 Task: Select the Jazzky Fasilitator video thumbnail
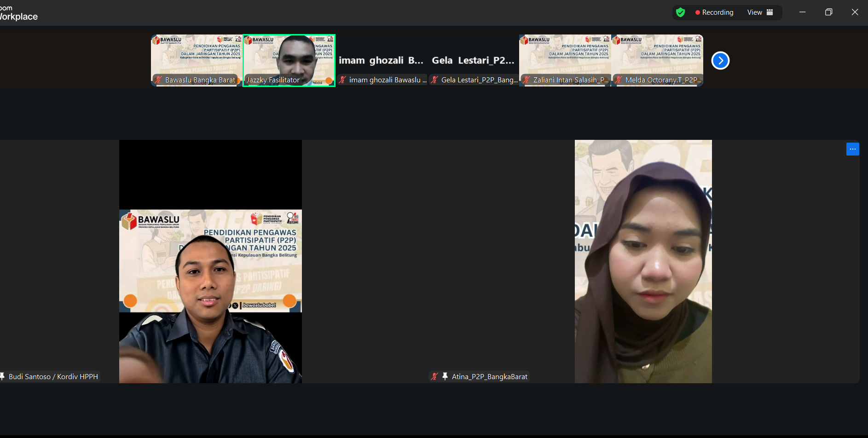click(289, 60)
